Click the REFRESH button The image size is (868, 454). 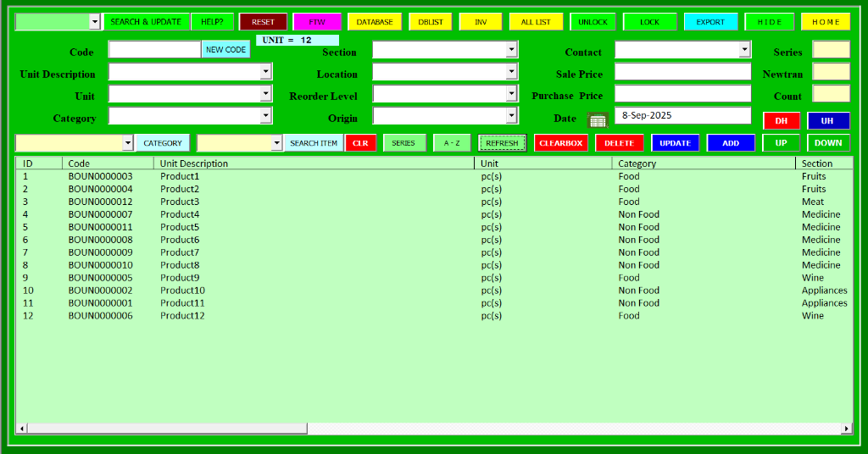(x=502, y=142)
